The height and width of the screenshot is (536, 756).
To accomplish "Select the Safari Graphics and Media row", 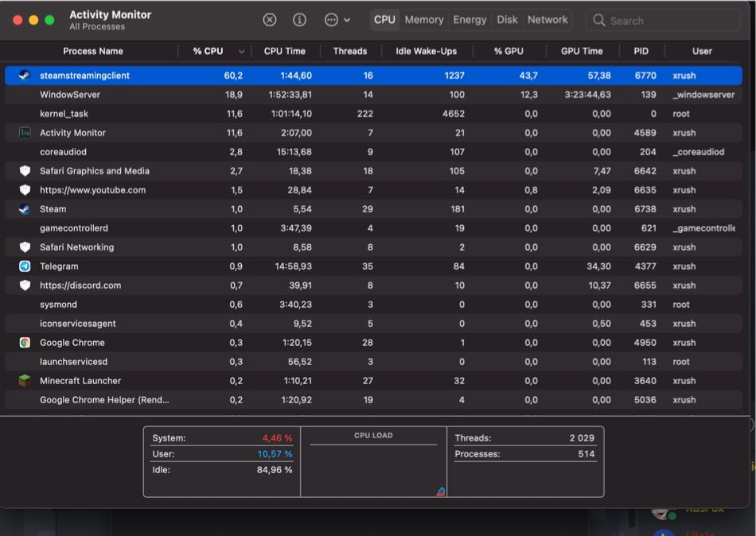I will (x=373, y=171).
